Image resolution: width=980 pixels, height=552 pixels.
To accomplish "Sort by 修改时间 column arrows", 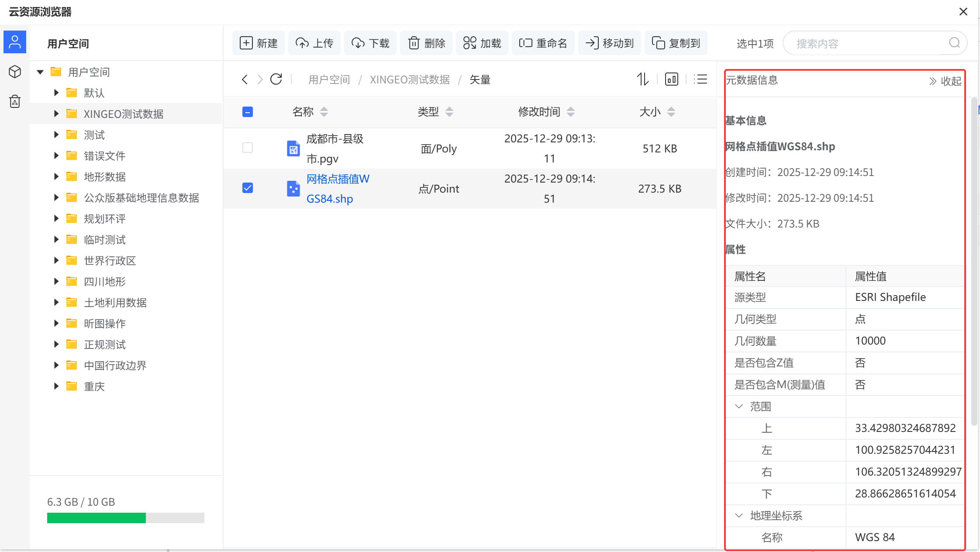I will [x=570, y=112].
